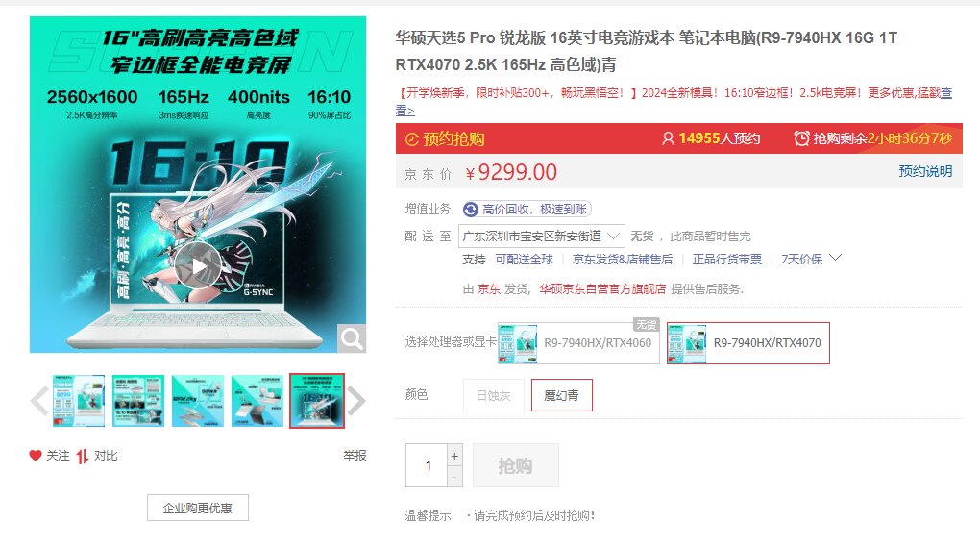Open 华硕京东自营官方旗舰店 store link

pyautogui.click(x=602, y=289)
